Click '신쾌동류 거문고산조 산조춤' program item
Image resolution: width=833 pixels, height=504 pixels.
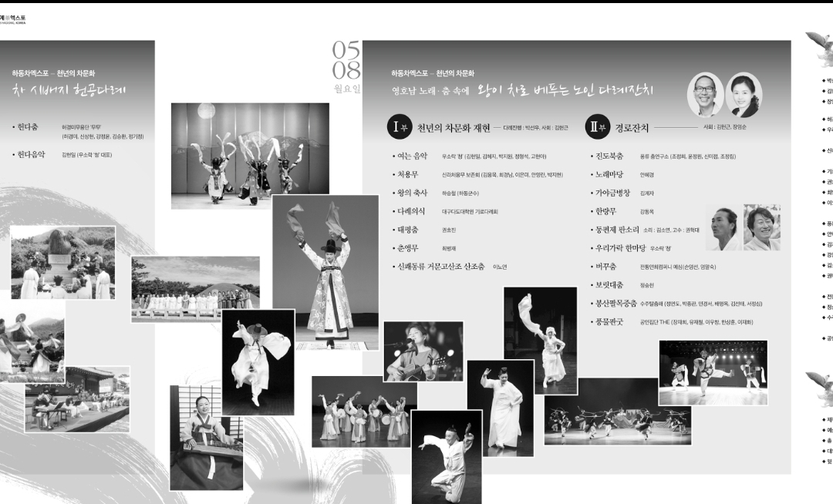(441, 267)
